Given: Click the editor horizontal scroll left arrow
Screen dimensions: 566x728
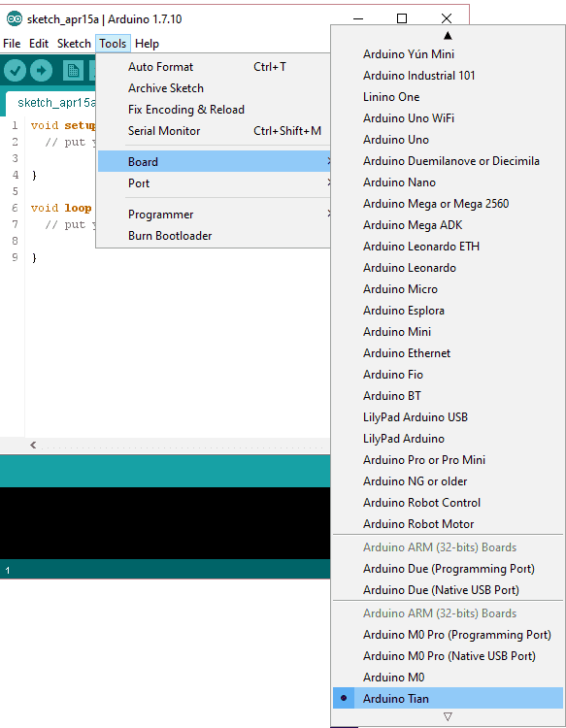Looking at the screenshot, I should [33, 445].
